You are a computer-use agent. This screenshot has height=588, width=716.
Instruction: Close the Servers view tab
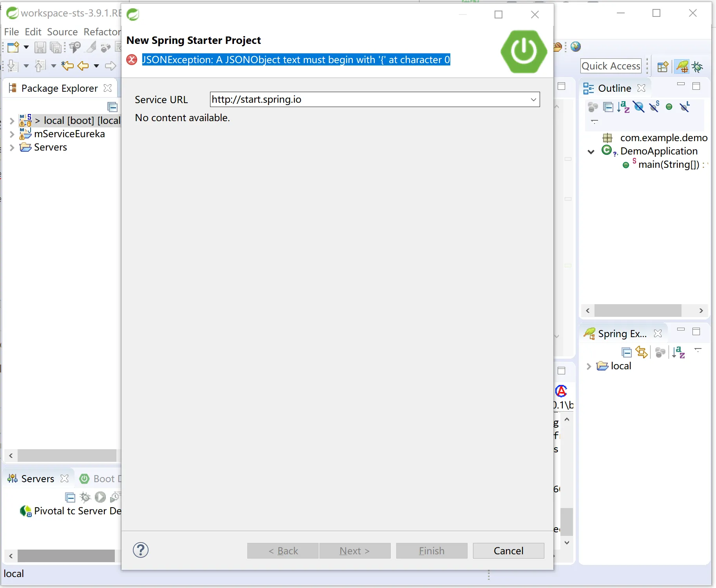pyautogui.click(x=65, y=478)
